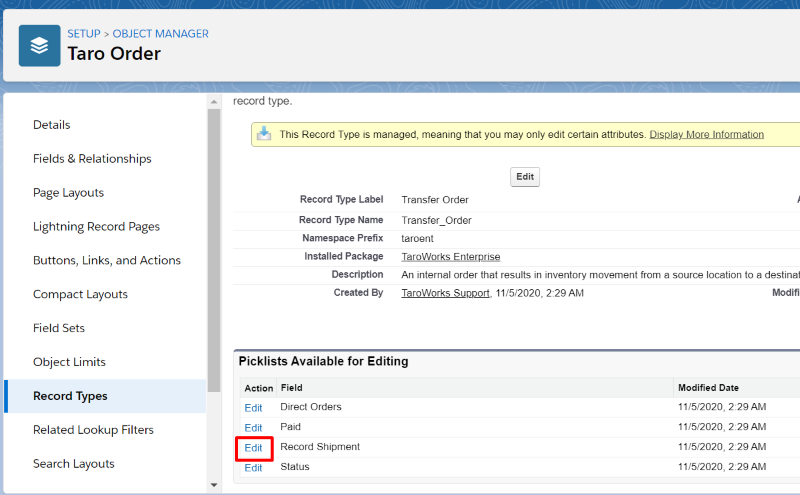Viewport: 800px width, 495px height.
Task: Click the Action column header
Action: point(259,388)
